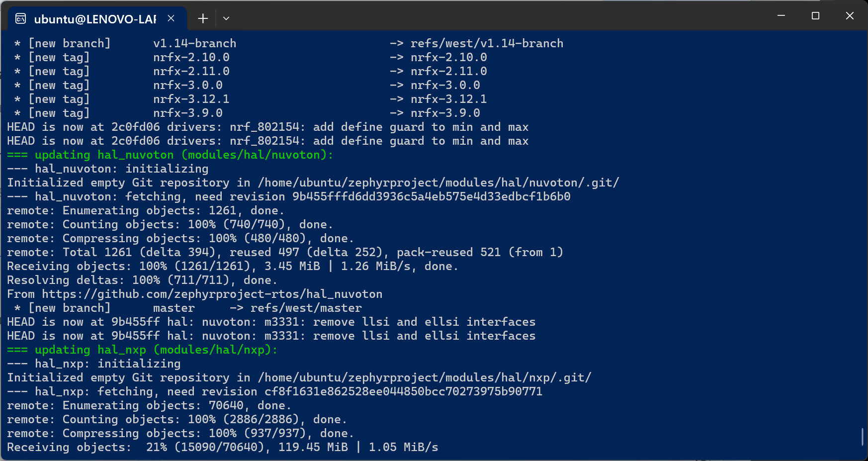The width and height of the screenshot is (868, 461).
Task: Select the ubuntu@LENOVO-LAP tab
Action: coord(94,19)
